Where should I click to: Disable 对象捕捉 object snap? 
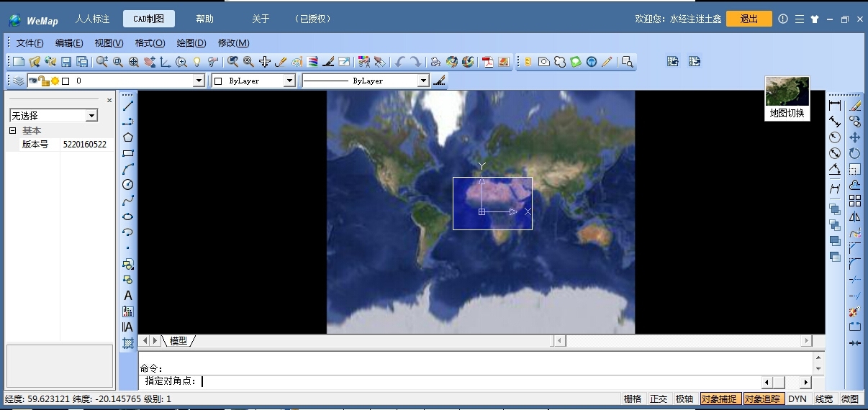pyautogui.click(x=720, y=398)
